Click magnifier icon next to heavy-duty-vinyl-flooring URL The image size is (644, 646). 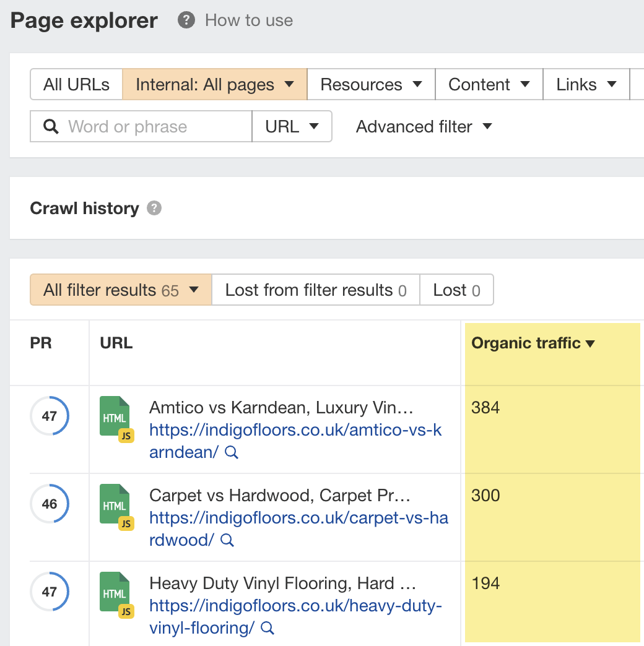[268, 629]
